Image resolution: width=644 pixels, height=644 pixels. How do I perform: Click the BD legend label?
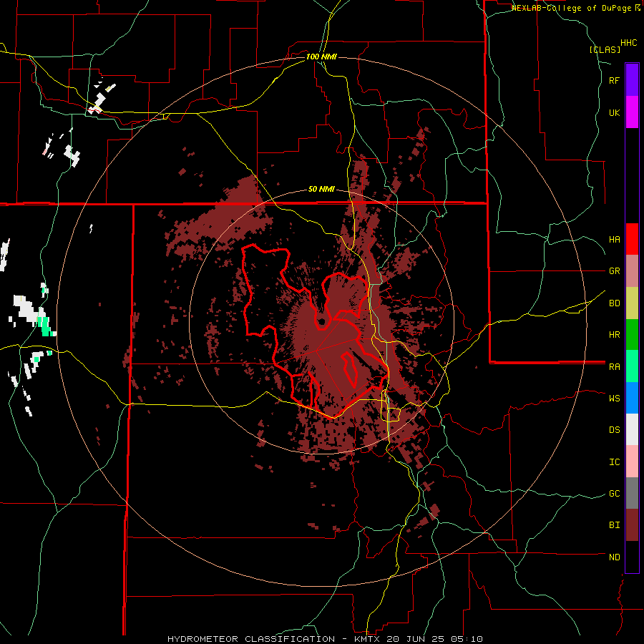tap(614, 303)
